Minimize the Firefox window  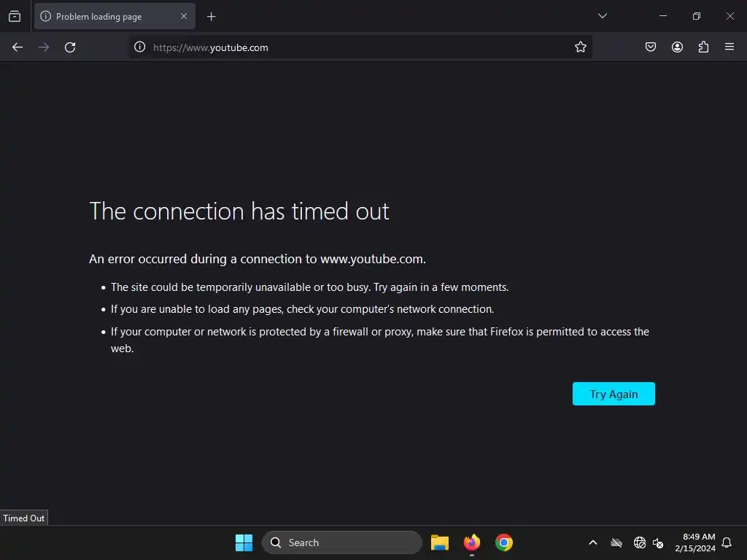(662, 16)
